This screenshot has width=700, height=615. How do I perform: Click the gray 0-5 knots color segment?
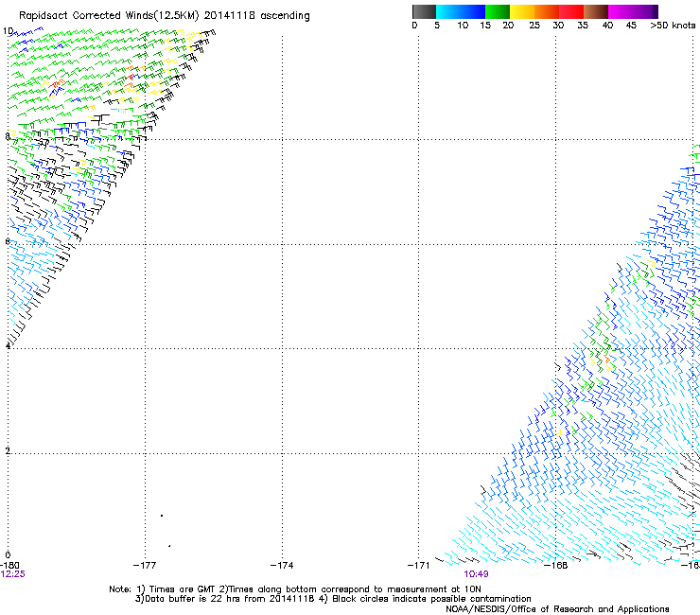tap(424, 11)
